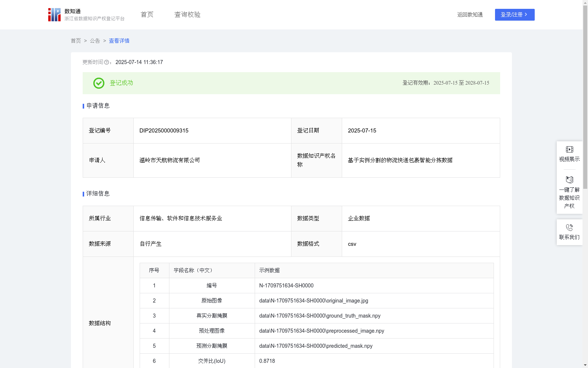
Task: Click the 0.8718 IoU value
Action: [267, 361]
